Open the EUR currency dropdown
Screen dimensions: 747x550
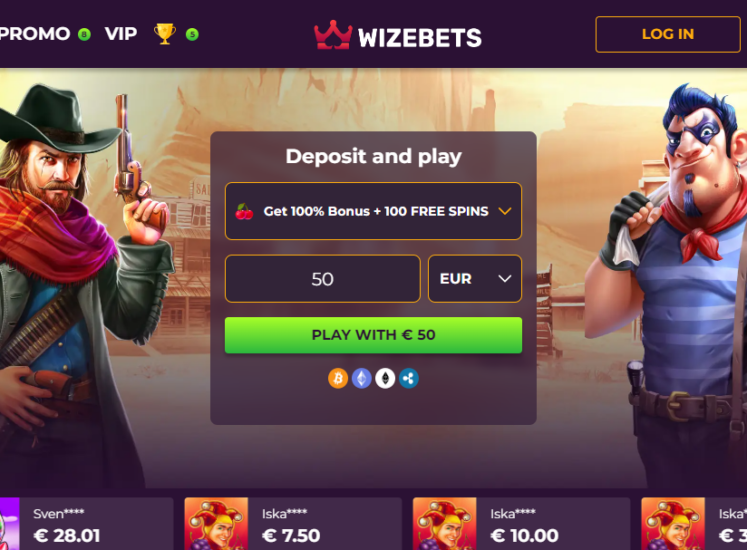point(475,279)
